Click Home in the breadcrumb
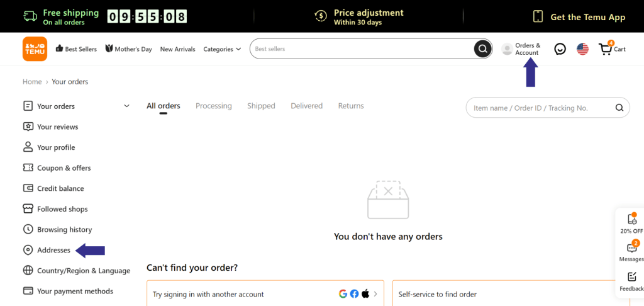The width and height of the screenshot is (644, 306). [32, 81]
